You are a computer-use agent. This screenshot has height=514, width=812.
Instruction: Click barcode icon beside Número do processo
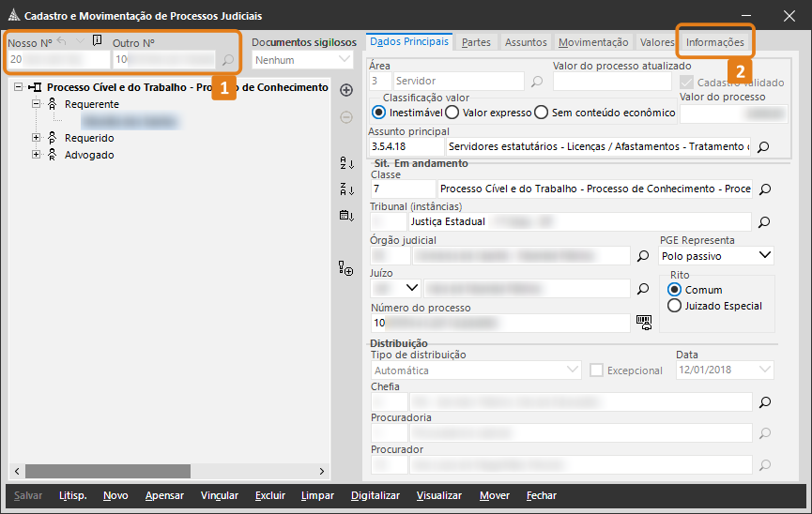(643, 322)
